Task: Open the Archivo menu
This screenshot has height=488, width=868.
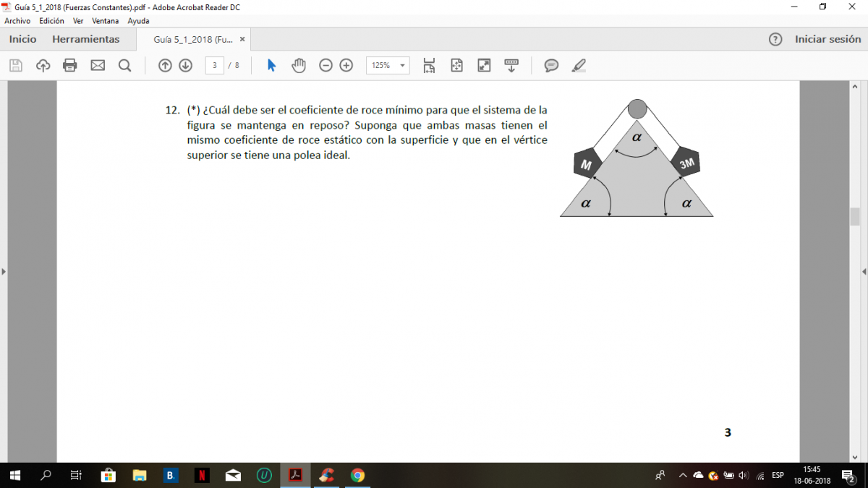Action: click(x=17, y=21)
